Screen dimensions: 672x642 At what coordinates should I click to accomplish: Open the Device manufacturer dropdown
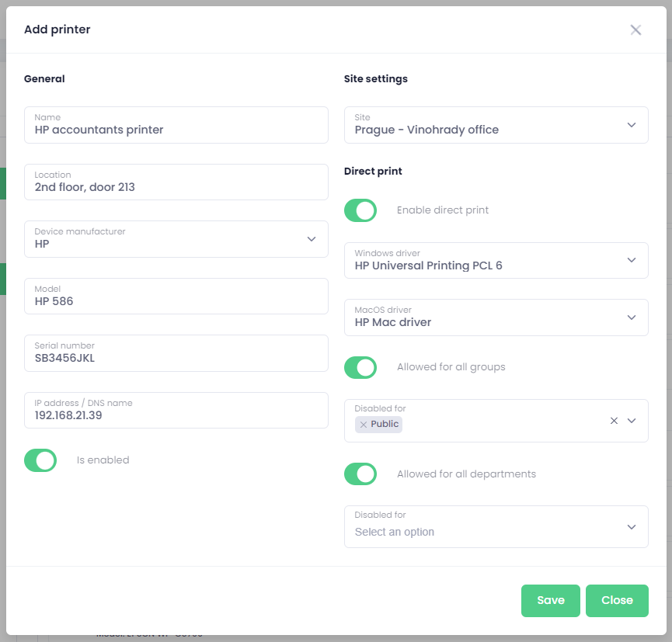click(176, 239)
